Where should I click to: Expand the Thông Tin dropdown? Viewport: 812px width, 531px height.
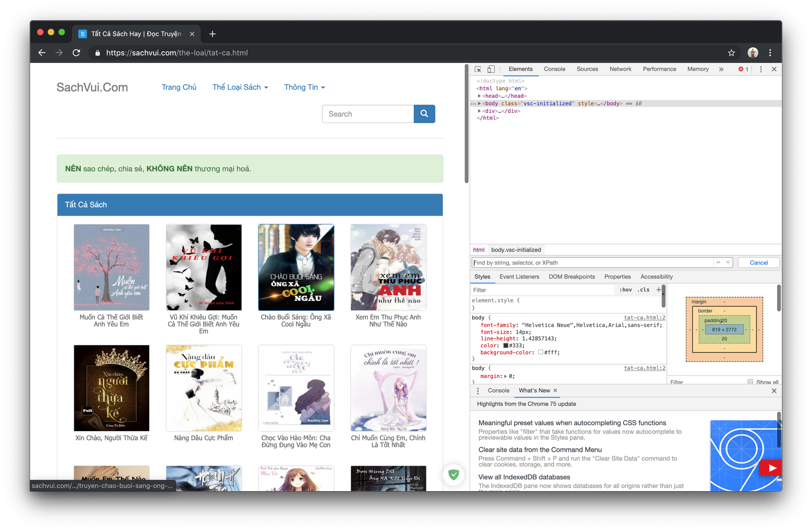tap(305, 87)
